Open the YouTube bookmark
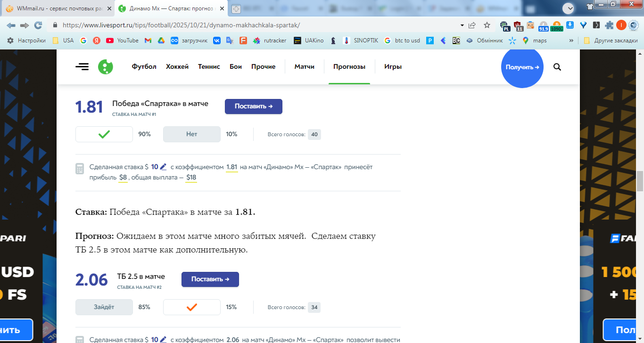Screen dimensions: 644x343 point(123,41)
